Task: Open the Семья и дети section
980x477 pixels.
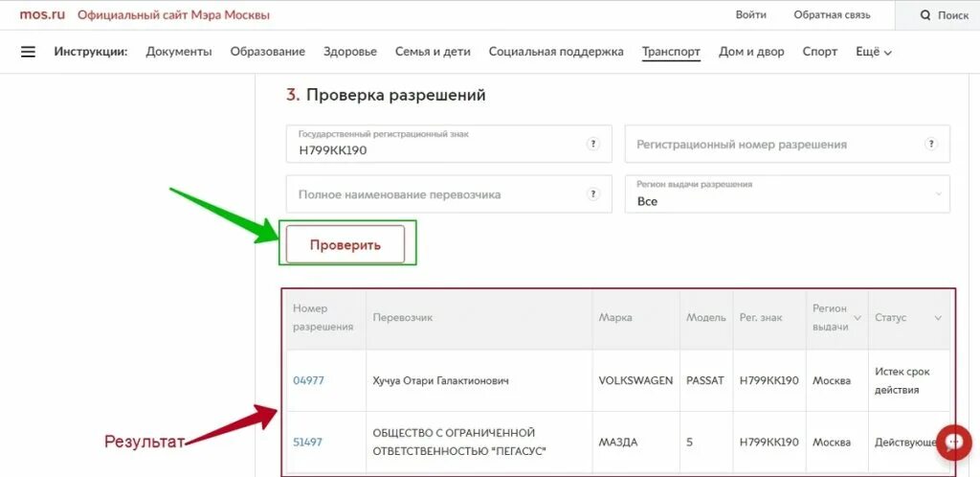Action: (x=433, y=52)
